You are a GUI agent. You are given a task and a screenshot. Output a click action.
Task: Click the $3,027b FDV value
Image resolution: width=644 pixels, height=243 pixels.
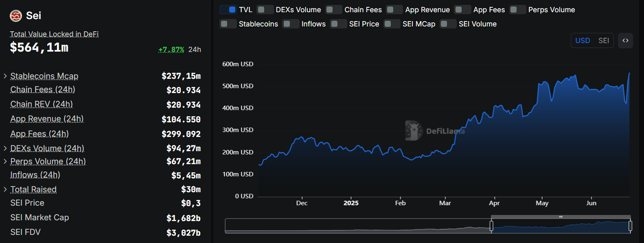(x=184, y=233)
